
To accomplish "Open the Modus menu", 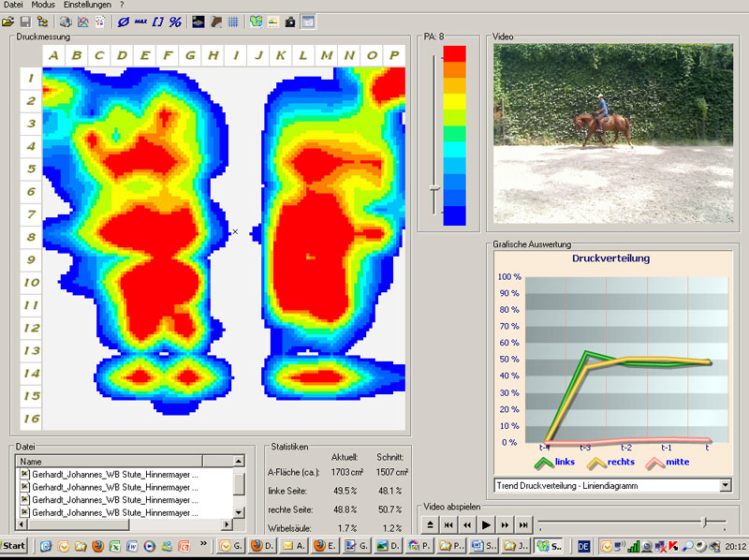I will (43, 6).
